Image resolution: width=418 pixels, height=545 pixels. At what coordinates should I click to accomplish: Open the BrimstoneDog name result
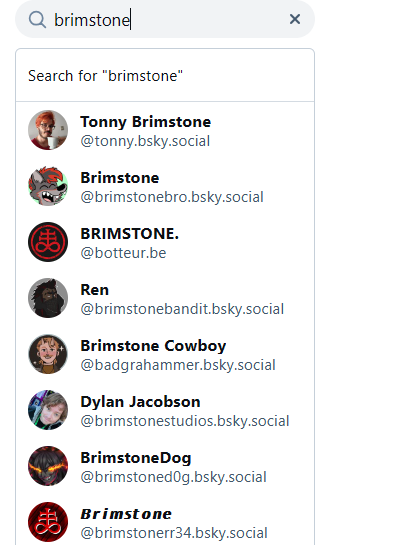point(136,458)
